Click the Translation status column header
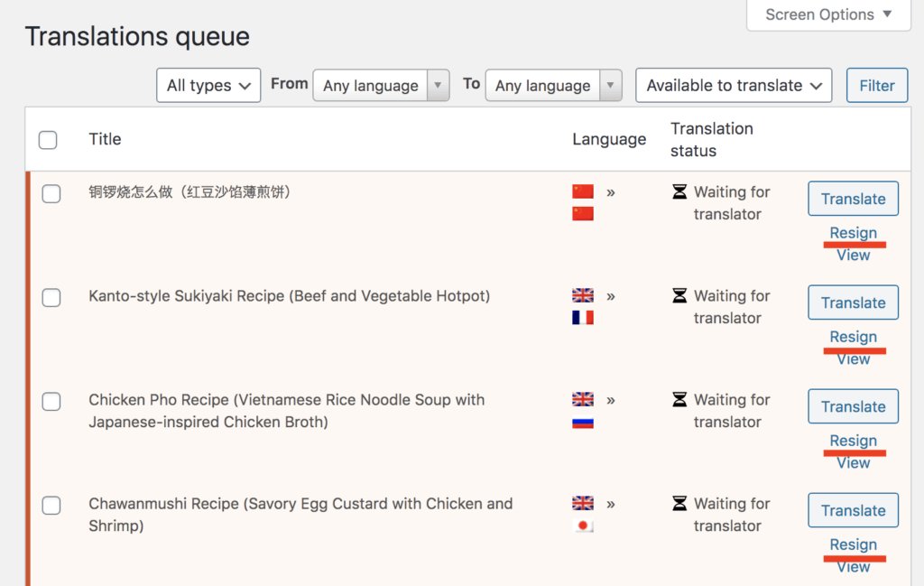The height and width of the screenshot is (586, 924). [712, 140]
